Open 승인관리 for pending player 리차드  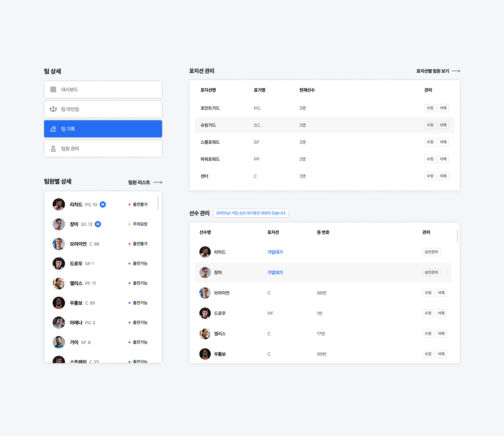(x=431, y=252)
